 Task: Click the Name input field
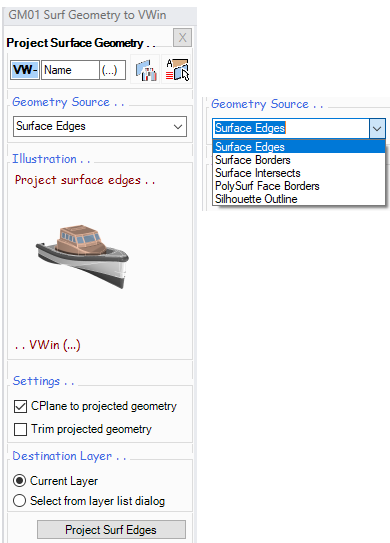[71, 70]
